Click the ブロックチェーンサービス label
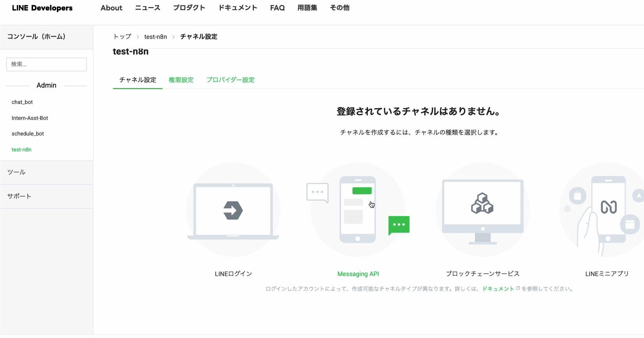Screen dimensions: 644x338 pos(482,274)
